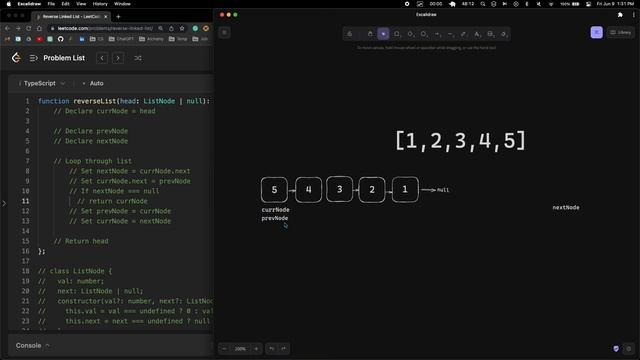Viewport: 640px width, 360px height.
Task: Open the LinkedIn bookmark
Action: click(x=82, y=39)
